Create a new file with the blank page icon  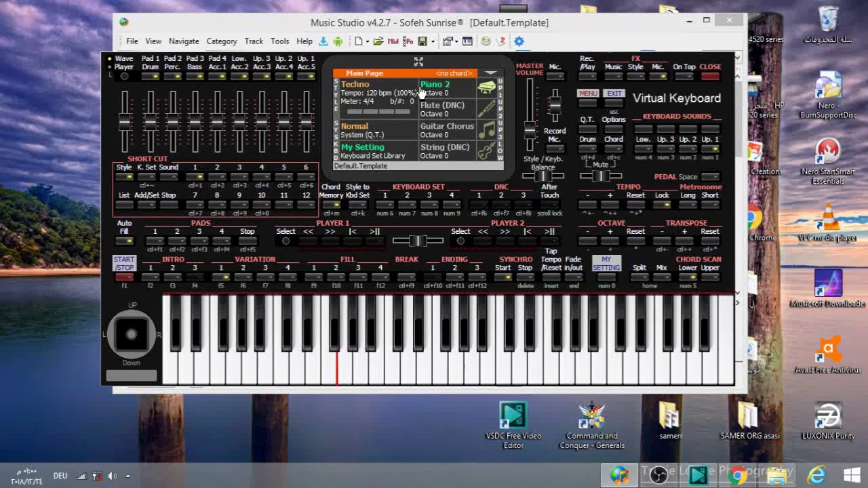(x=358, y=41)
